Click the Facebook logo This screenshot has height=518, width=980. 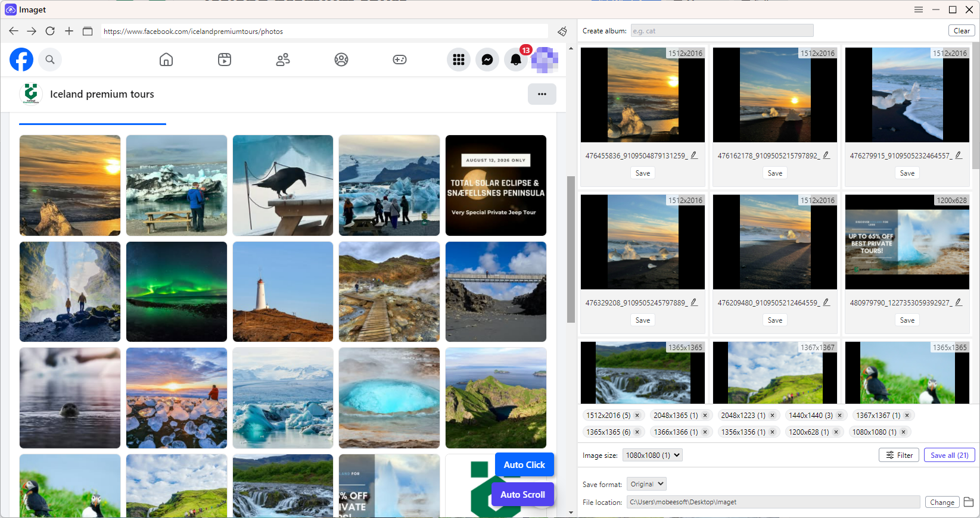21,60
